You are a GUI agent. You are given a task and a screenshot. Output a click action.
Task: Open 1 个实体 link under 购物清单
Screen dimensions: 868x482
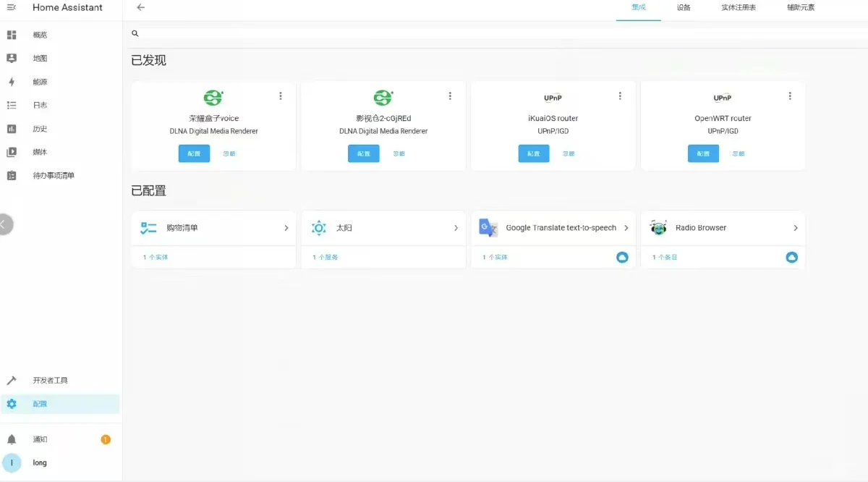click(156, 257)
